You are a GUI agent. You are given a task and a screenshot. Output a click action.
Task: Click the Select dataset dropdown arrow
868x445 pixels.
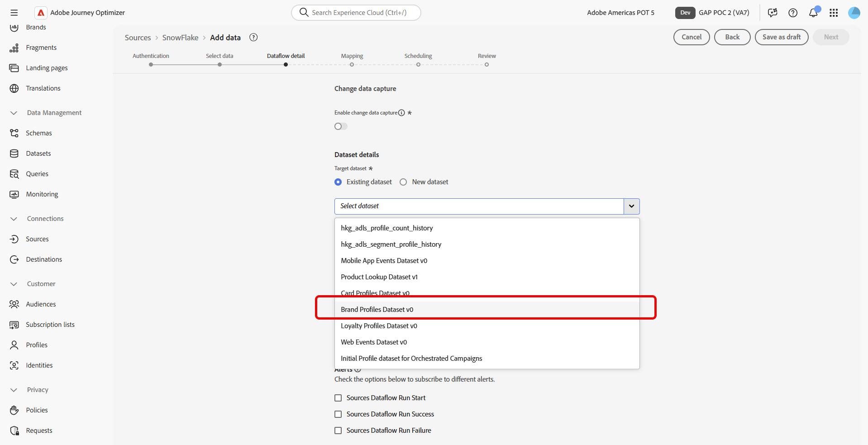click(631, 206)
